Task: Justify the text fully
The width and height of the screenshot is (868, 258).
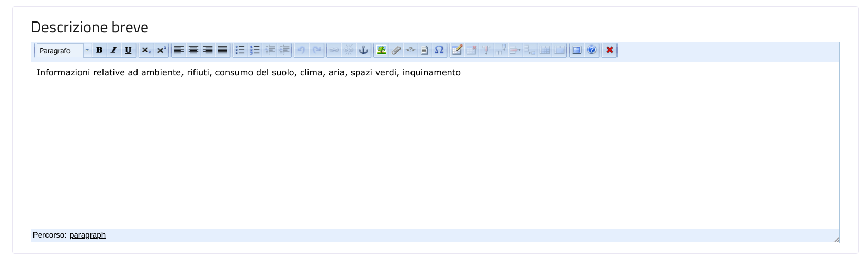Action: tap(223, 50)
